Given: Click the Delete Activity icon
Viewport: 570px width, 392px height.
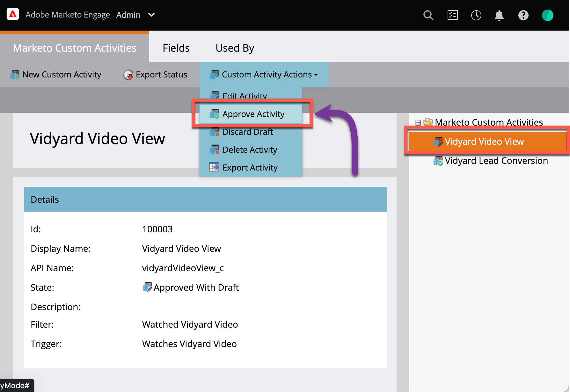Looking at the screenshot, I should 214,149.
